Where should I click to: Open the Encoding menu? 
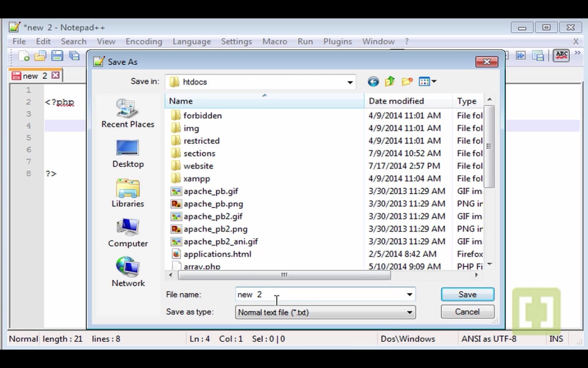click(143, 41)
